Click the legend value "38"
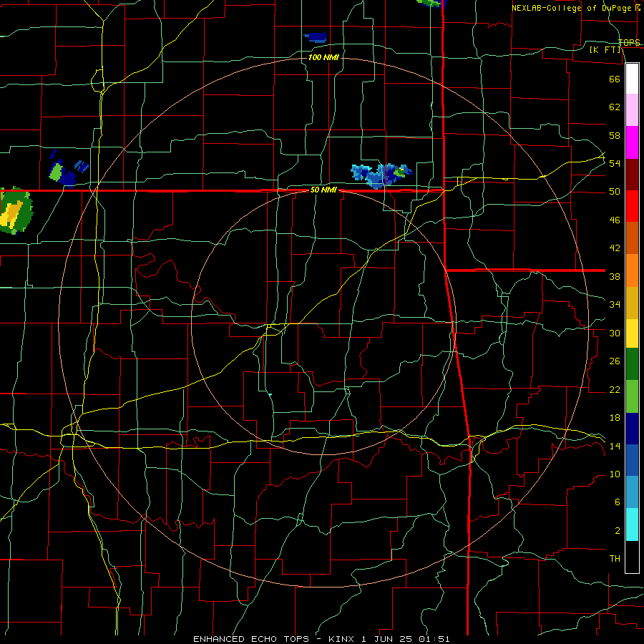Viewport: 644px width, 644px height. point(615,276)
